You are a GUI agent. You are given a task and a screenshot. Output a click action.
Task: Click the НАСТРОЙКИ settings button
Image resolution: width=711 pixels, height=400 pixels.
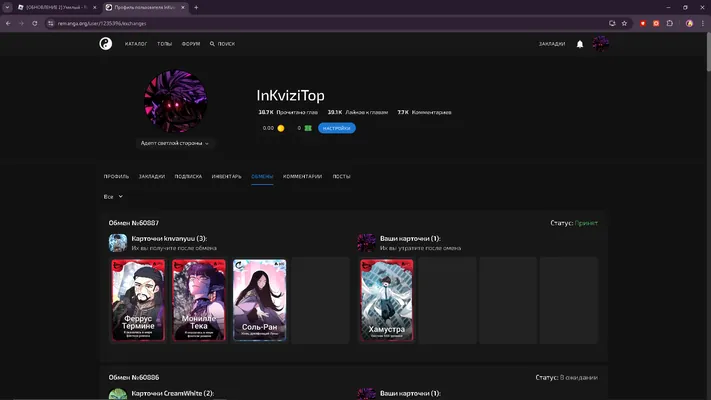click(x=336, y=128)
